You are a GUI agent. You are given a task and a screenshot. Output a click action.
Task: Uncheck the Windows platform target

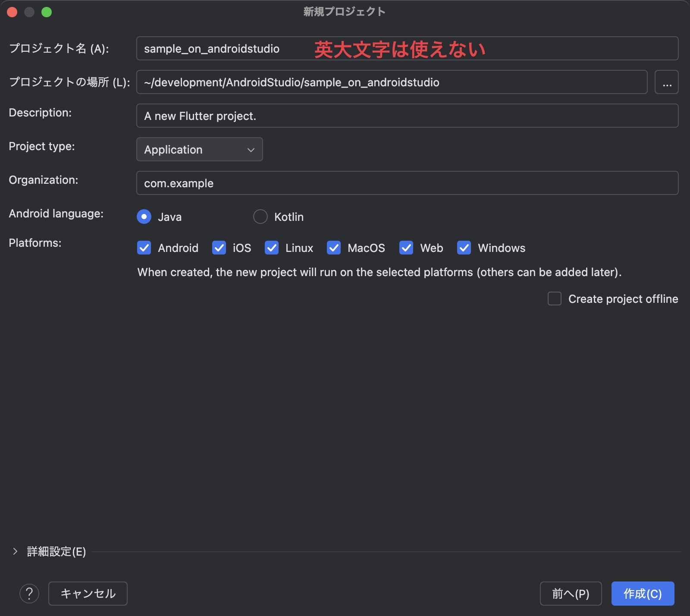(x=464, y=248)
